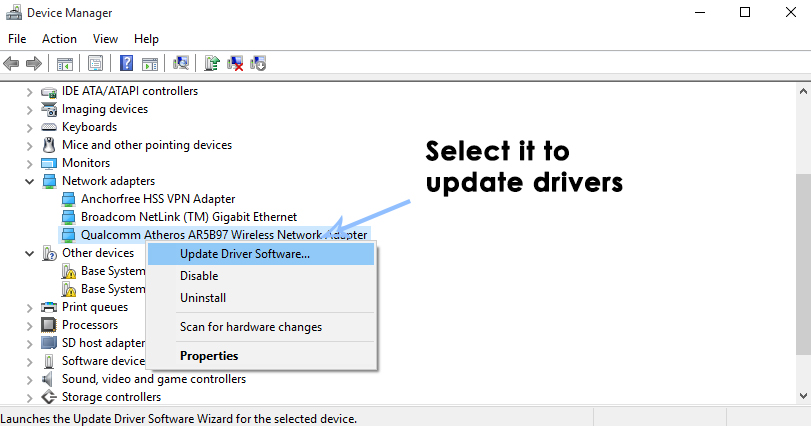Open the Properties toolbar icon
The width and height of the screenshot is (811, 426).
[x=95, y=64]
